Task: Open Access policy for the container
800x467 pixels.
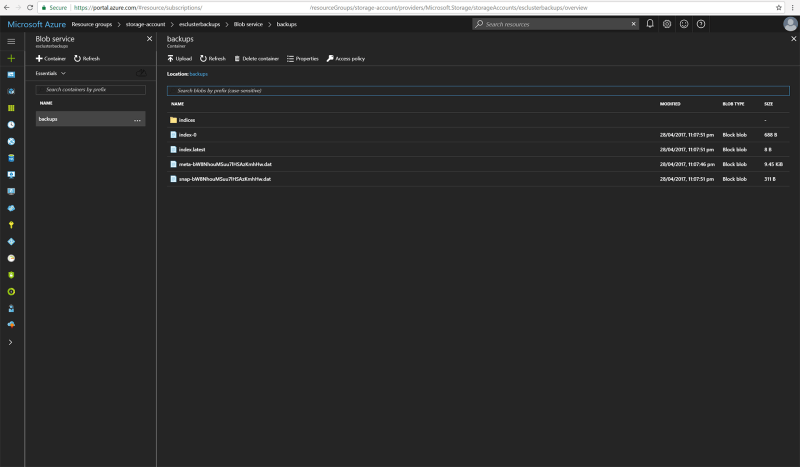Action: [x=346, y=59]
